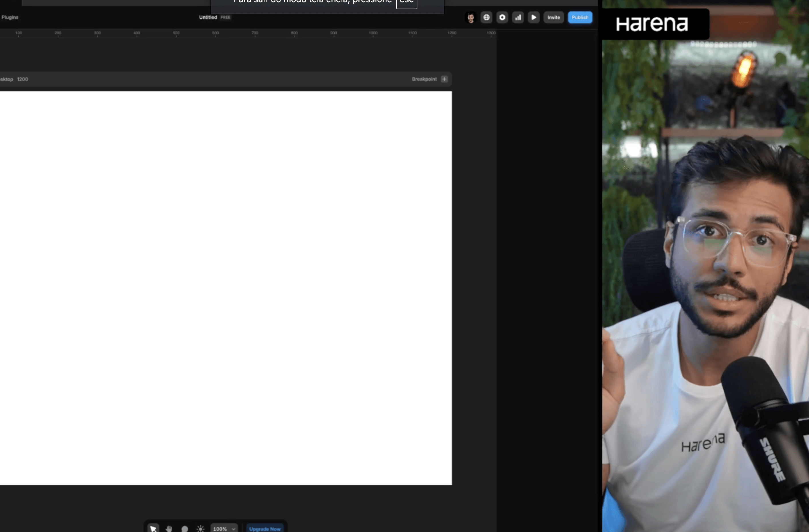Add a breakpoint with the plus icon
This screenshot has height=532, width=809.
(x=444, y=79)
